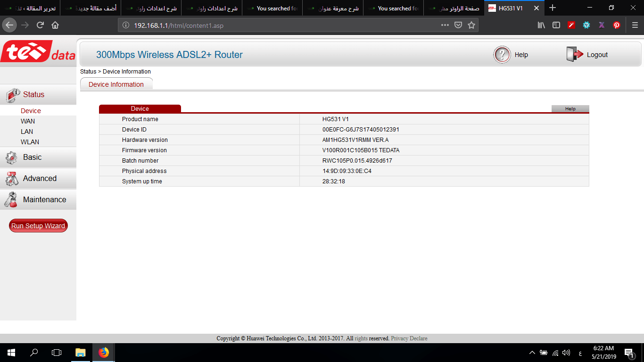Viewport: 644px width, 362px height.
Task: Select WAN in Status submenu
Action: pyautogui.click(x=28, y=121)
